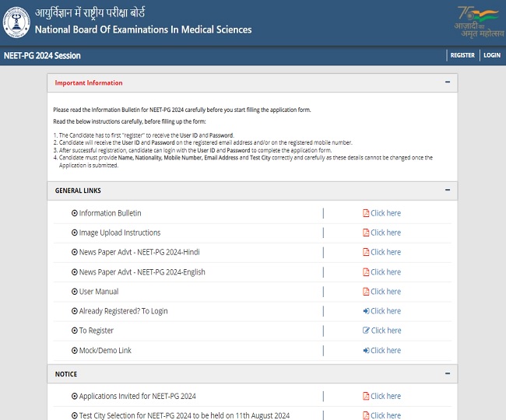Open 'Click here' for English newspaper advt
506x420 pixels.
385,272
